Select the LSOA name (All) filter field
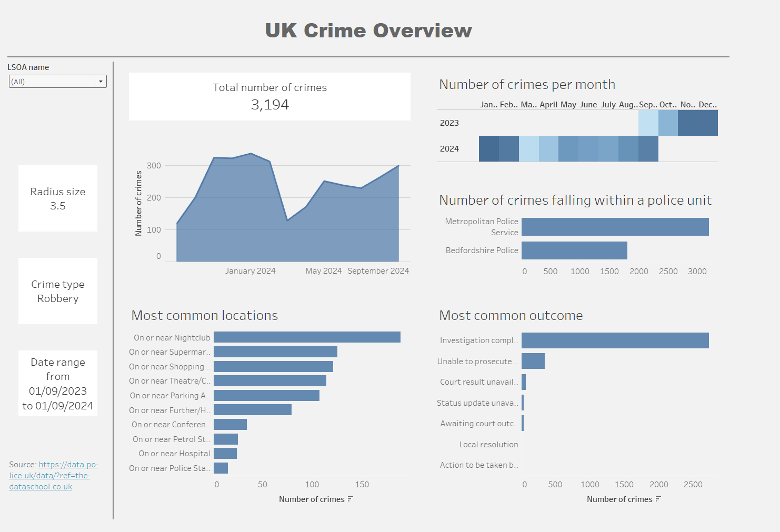 58,82
